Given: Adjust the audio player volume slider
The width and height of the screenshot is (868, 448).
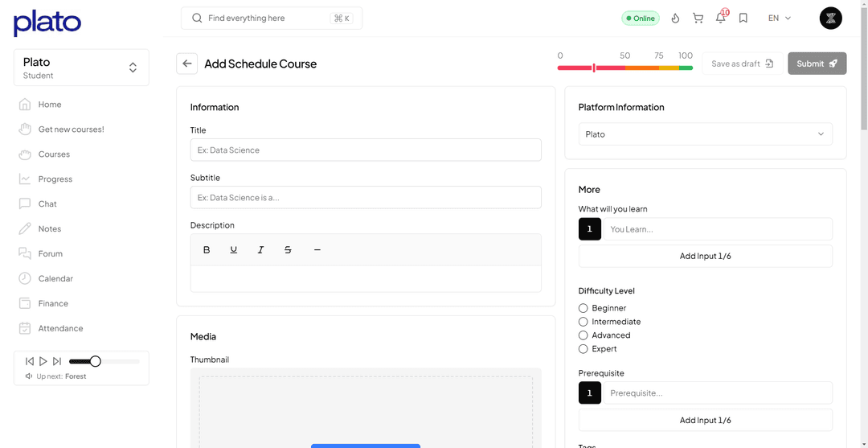Looking at the screenshot, I should [x=95, y=362].
